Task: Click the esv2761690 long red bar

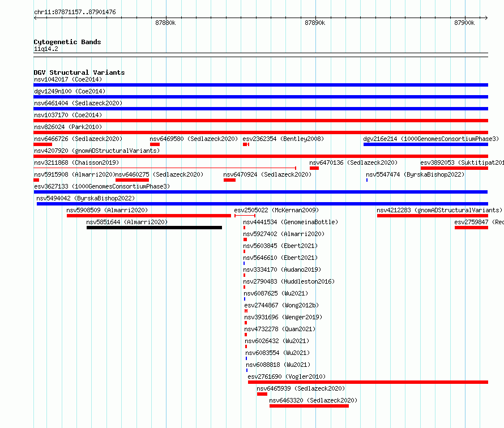Action: click(x=368, y=382)
